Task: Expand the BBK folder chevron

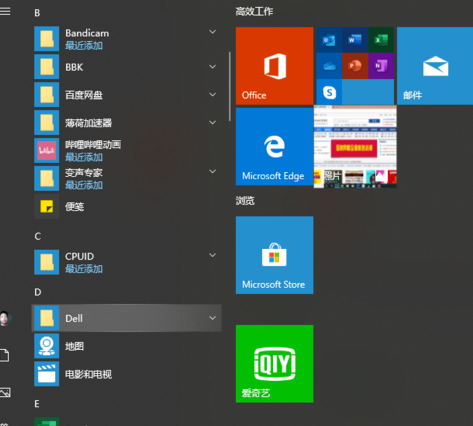Action: 212,67
